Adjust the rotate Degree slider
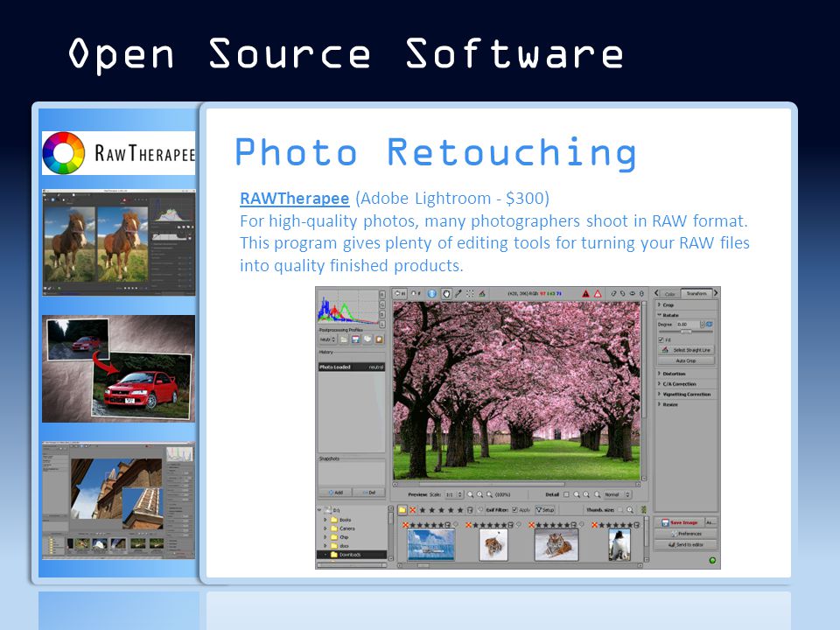The width and height of the screenshot is (840, 630). point(686,332)
